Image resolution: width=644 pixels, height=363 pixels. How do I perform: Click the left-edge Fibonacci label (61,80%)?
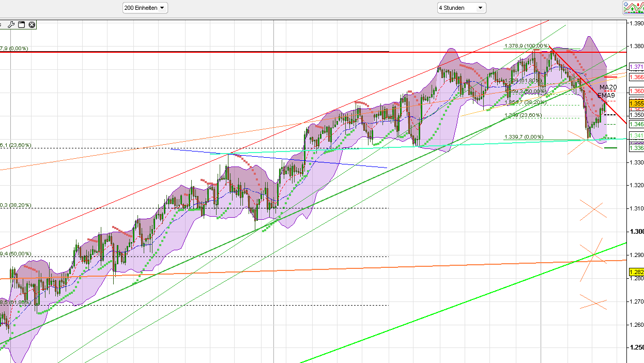16,302
